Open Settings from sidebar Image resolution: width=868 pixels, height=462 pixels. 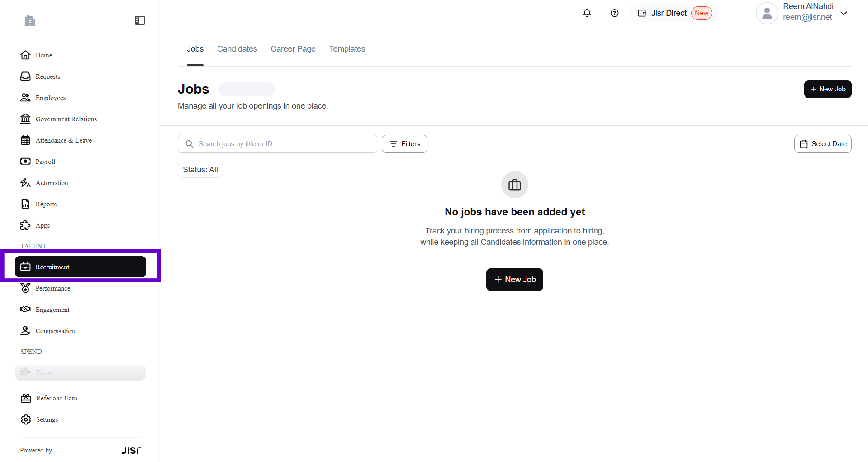47,419
